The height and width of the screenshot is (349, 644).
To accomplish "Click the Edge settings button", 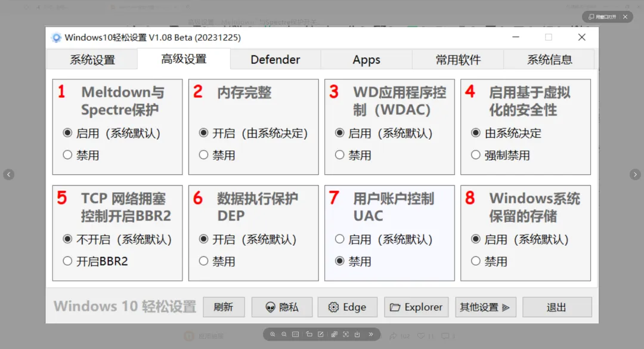I will point(348,307).
